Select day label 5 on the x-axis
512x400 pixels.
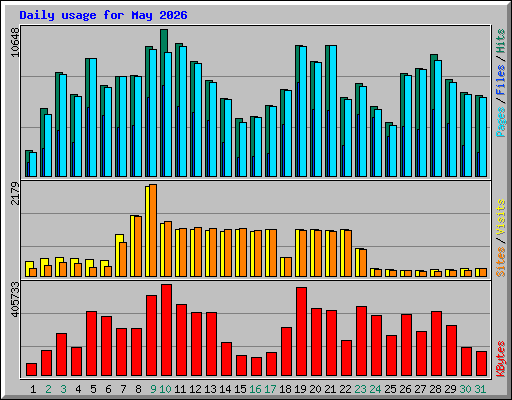[x=93, y=389]
